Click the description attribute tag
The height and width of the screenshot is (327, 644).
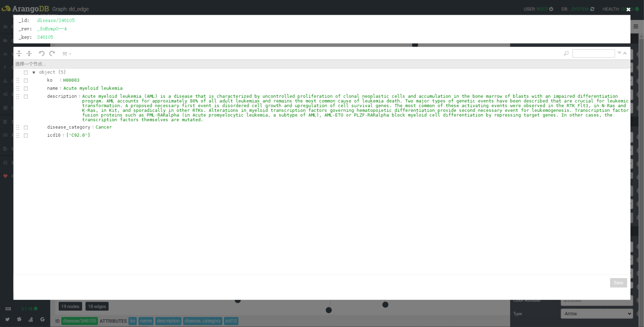[168, 321]
